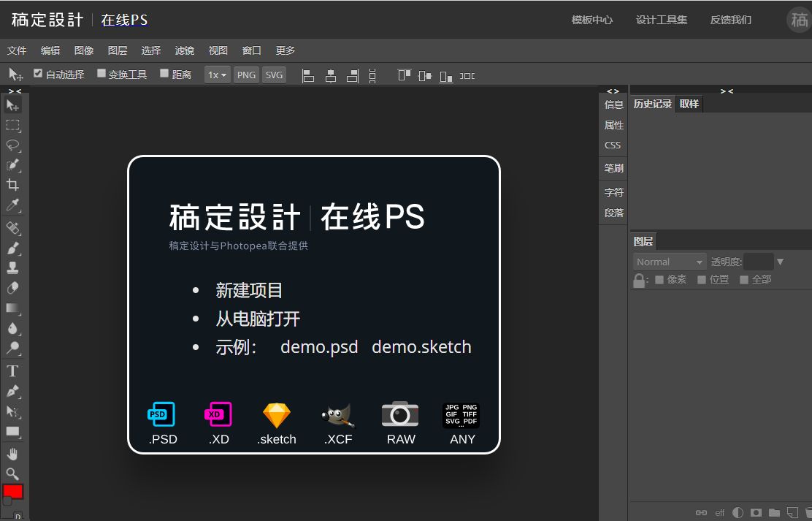
Task: Switch to the 取样 tab
Action: click(689, 104)
